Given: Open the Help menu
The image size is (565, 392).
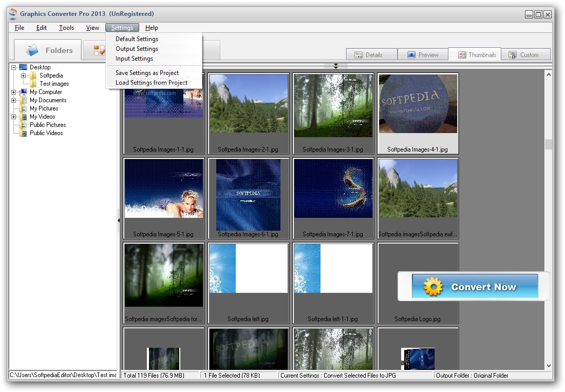Looking at the screenshot, I should (152, 28).
